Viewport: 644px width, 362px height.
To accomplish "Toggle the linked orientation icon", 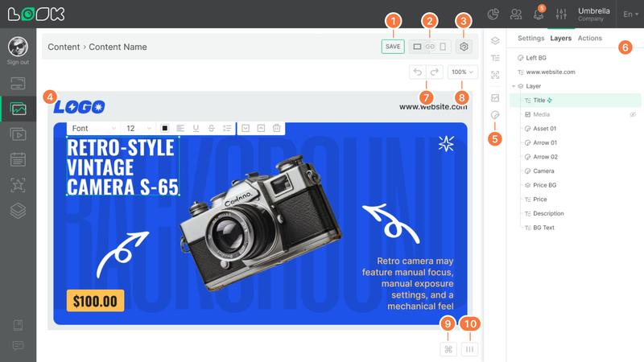I will (430, 47).
